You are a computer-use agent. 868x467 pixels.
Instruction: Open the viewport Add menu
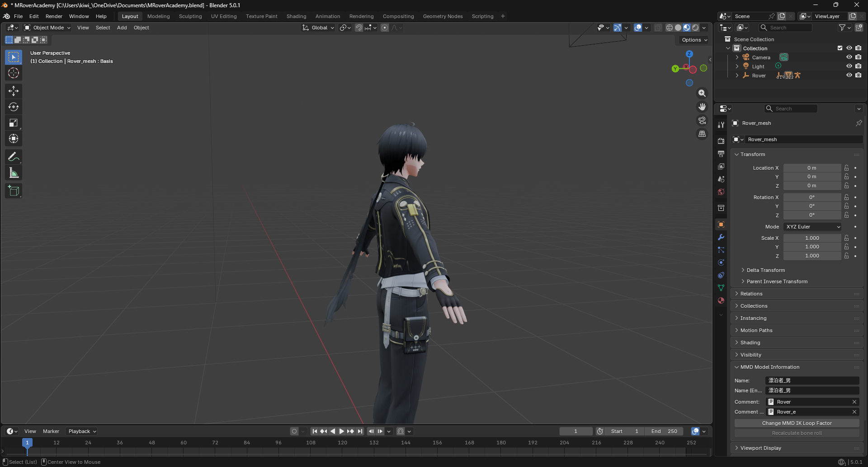(122, 28)
